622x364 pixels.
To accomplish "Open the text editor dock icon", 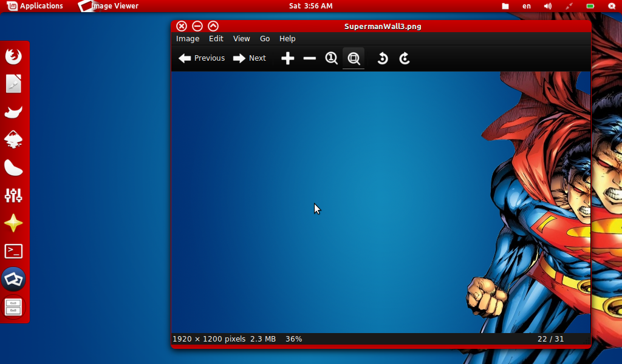I will (13, 84).
